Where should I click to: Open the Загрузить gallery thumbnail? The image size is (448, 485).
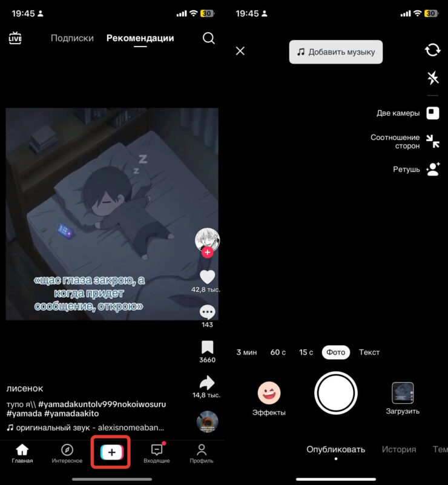[403, 393]
